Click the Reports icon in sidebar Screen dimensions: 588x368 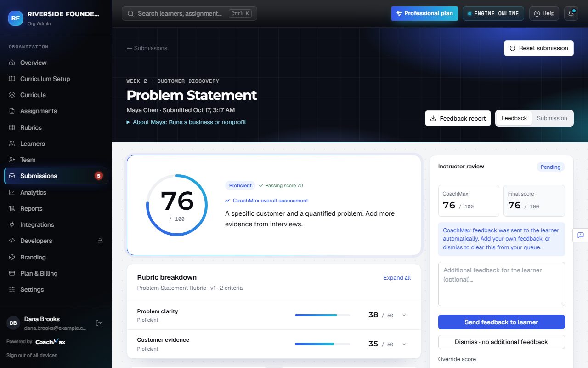12,208
